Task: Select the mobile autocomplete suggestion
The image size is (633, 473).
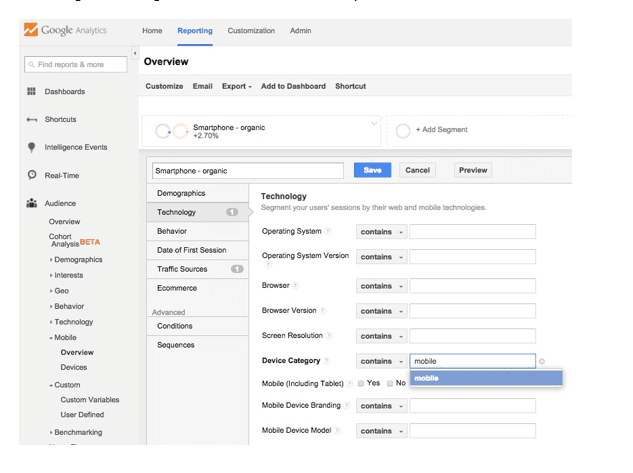Action: (486, 378)
